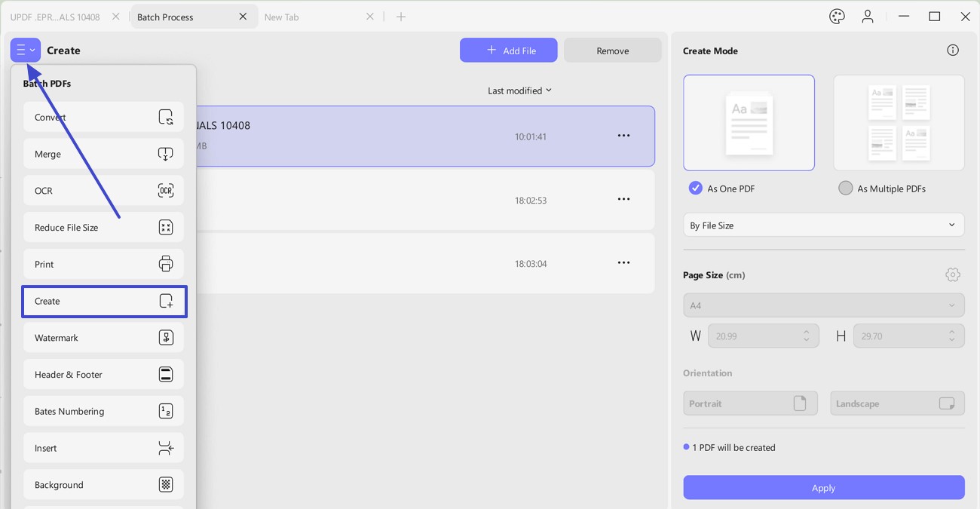Select the As One PDF option
980x509 pixels.
722,189
